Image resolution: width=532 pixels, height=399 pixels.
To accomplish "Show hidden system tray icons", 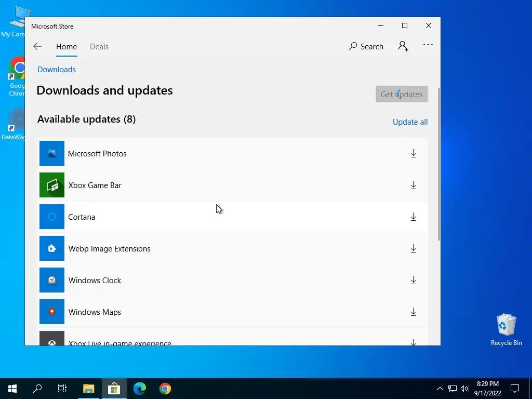I will (440, 389).
